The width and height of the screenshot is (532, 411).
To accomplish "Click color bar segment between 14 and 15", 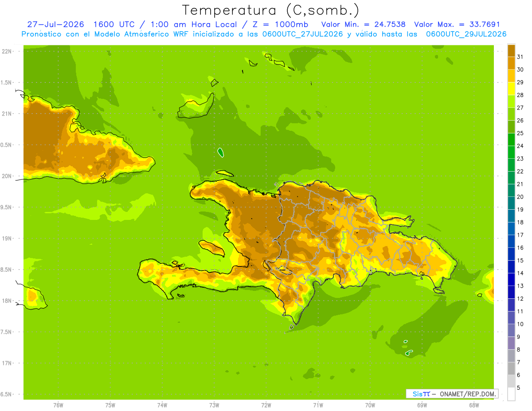I will pyautogui.click(x=511, y=266).
